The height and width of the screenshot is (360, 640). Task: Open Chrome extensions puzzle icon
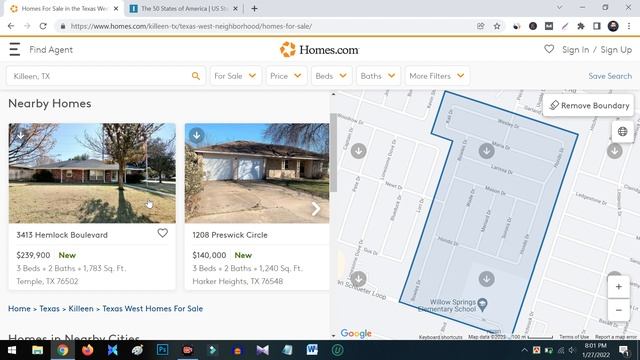point(580,26)
